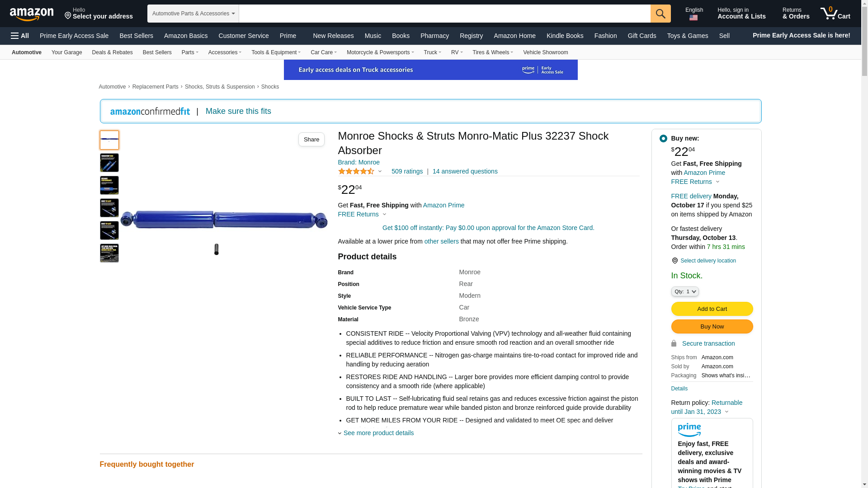868x488 pixels.
Task: Open the Automotive Parts & Accessories search dropdown
Action: [x=193, y=14]
